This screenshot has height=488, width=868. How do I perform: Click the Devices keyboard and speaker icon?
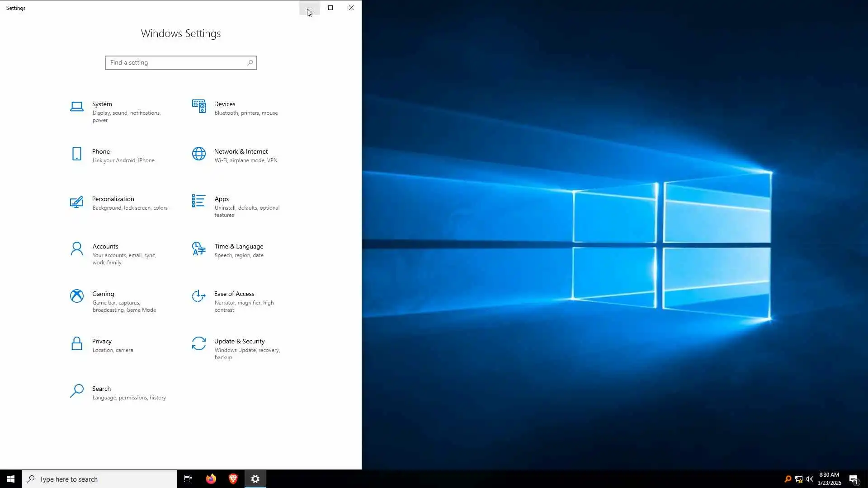pyautogui.click(x=198, y=107)
